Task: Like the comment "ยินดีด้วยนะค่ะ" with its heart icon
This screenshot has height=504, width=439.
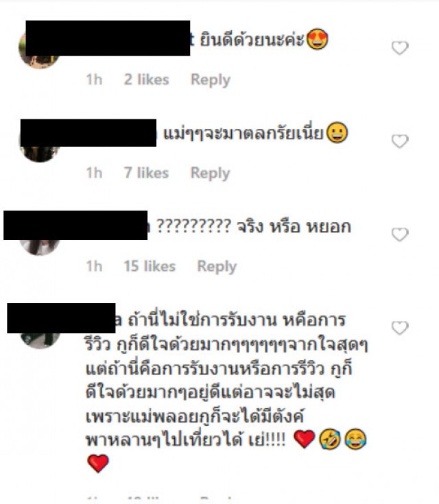Action: click(400, 48)
